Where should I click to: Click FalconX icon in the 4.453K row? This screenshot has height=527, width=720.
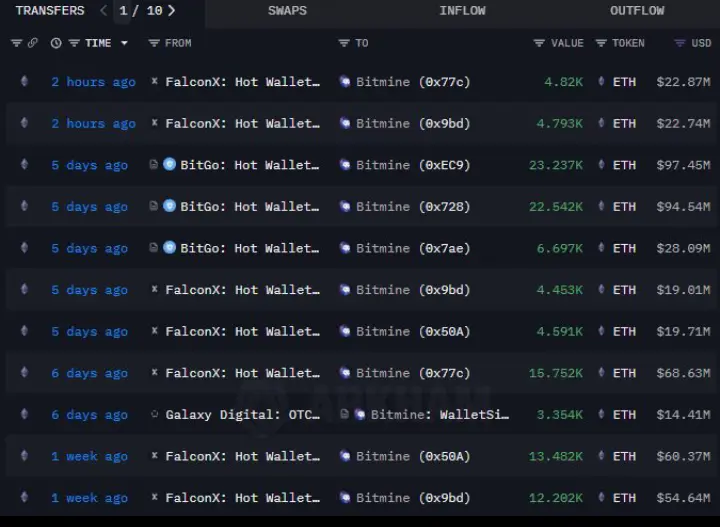(155, 289)
